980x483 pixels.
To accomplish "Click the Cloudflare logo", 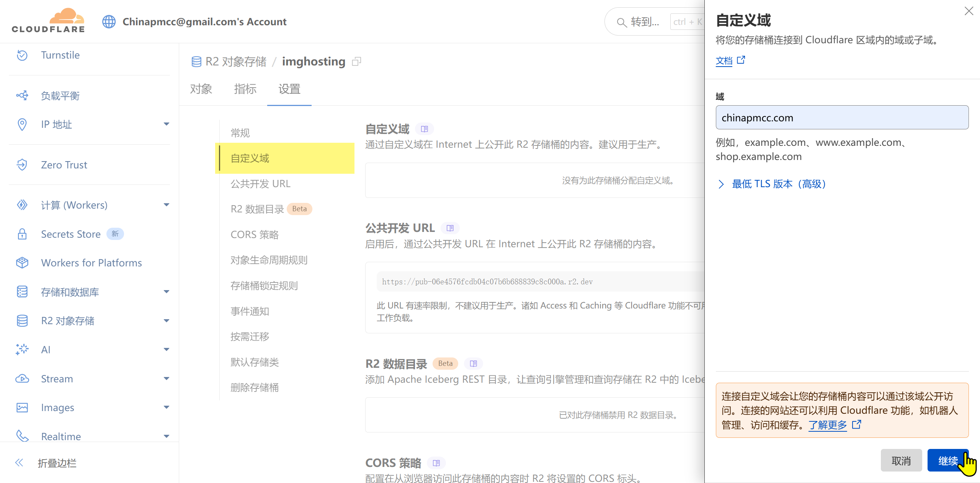I will coord(48,21).
